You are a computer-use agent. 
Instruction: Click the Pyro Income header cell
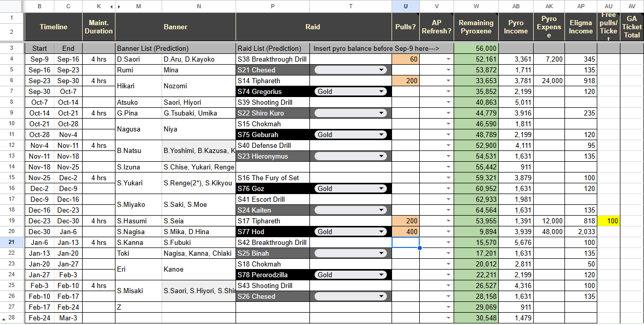tap(516, 27)
